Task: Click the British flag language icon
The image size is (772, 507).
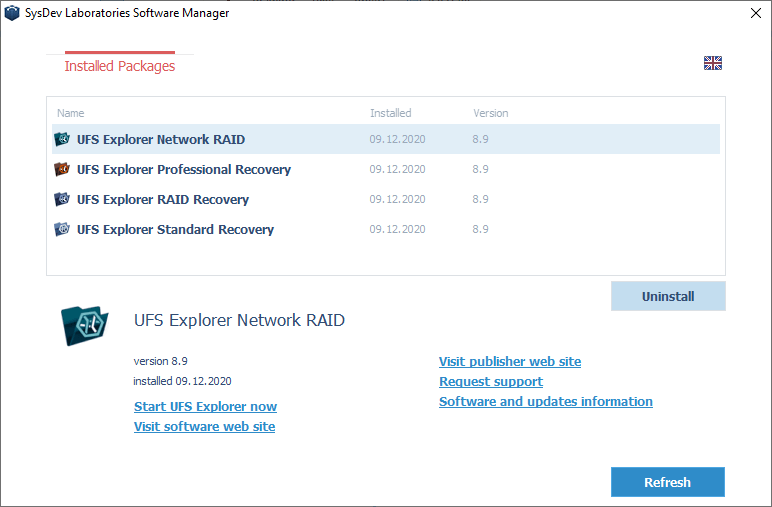Action: (712, 63)
